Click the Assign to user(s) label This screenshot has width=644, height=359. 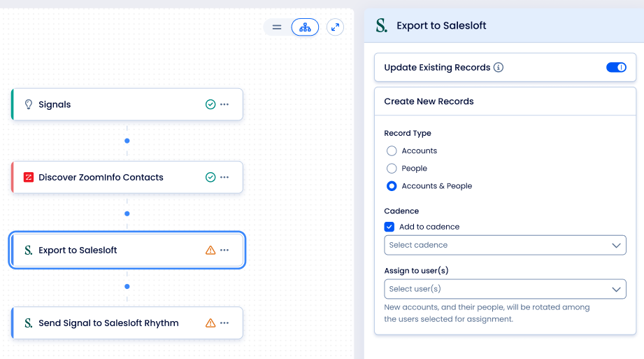(x=416, y=271)
